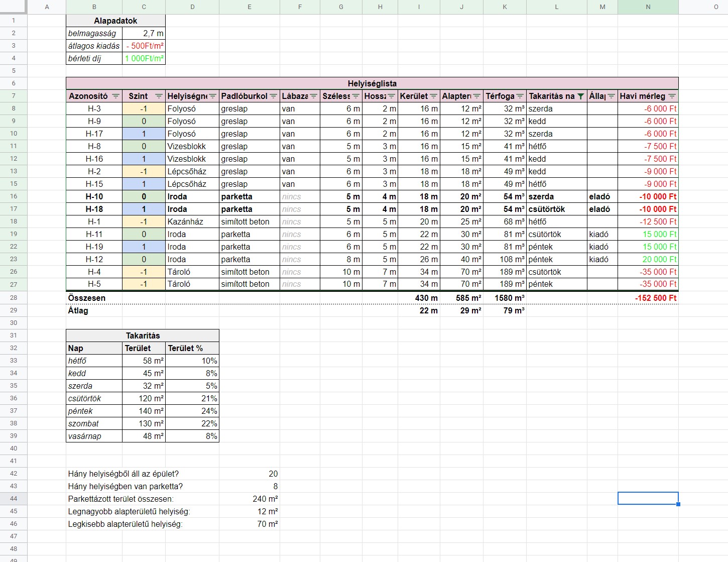Select column B header

pos(94,7)
